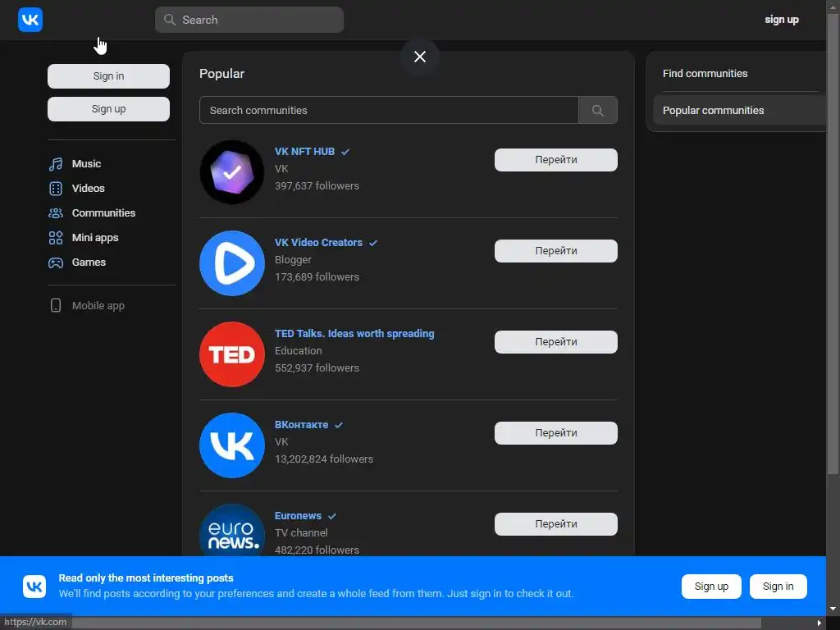
Task: Click 'Read only the most interesting posts' banner text
Action: [x=146, y=578]
